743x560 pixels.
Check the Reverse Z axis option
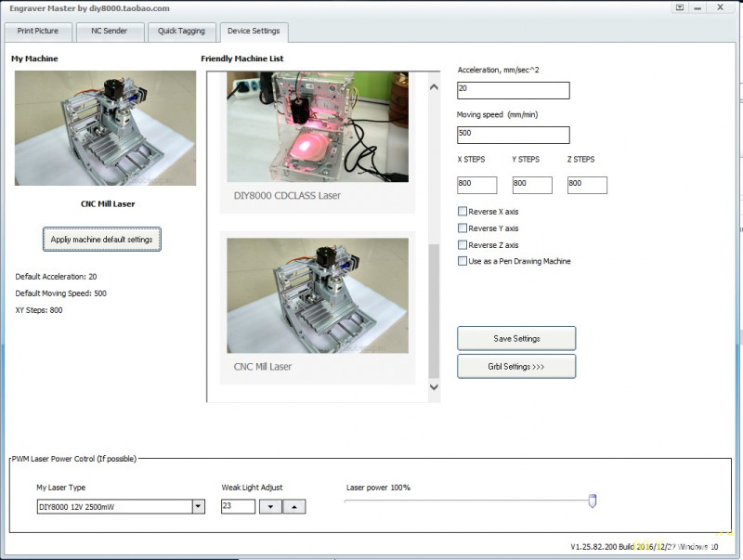click(x=463, y=244)
